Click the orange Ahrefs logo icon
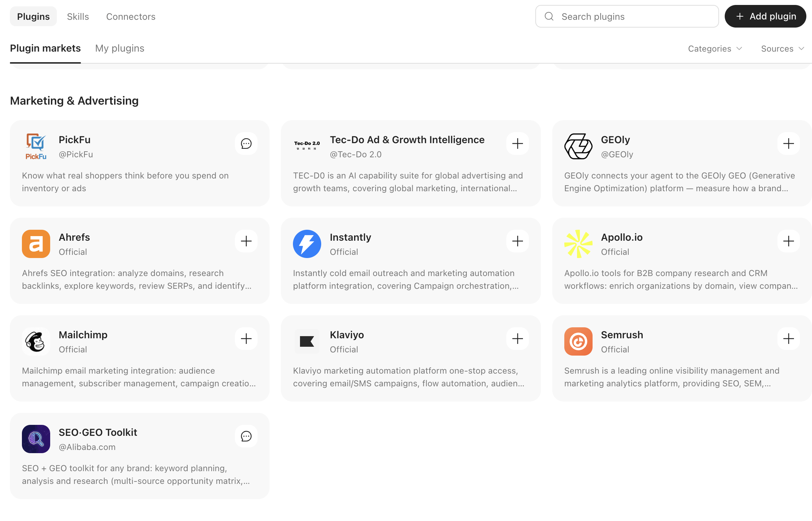The width and height of the screenshot is (812, 521). pos(36,244)
